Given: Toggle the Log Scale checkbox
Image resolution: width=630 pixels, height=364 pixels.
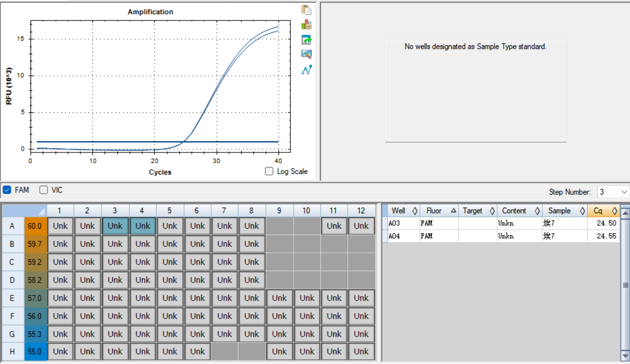Looking at the screenshot, I should pyautogui.click(x=269, y=171).
